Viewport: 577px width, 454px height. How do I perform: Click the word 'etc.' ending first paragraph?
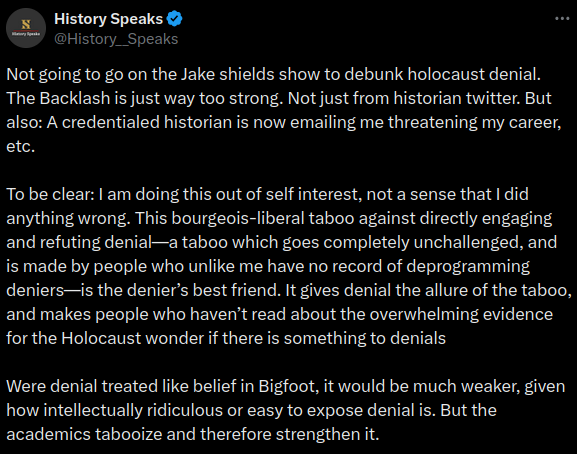(21, 146)
